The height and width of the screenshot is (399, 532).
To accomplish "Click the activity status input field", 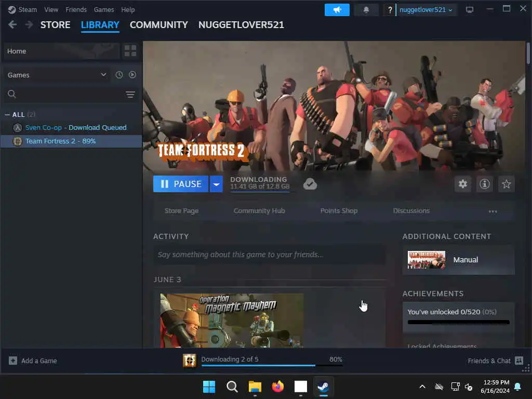I will coord(270,255).
